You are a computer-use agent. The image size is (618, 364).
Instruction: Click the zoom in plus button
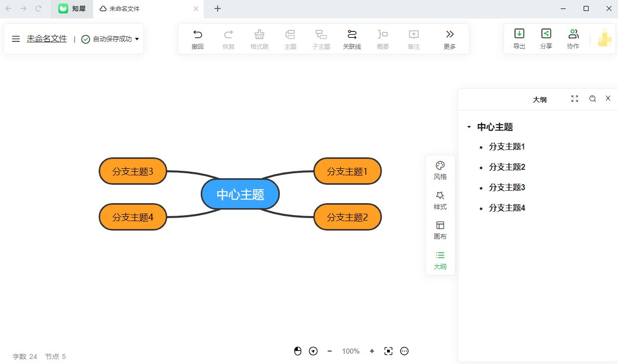(x=371, y=351)
